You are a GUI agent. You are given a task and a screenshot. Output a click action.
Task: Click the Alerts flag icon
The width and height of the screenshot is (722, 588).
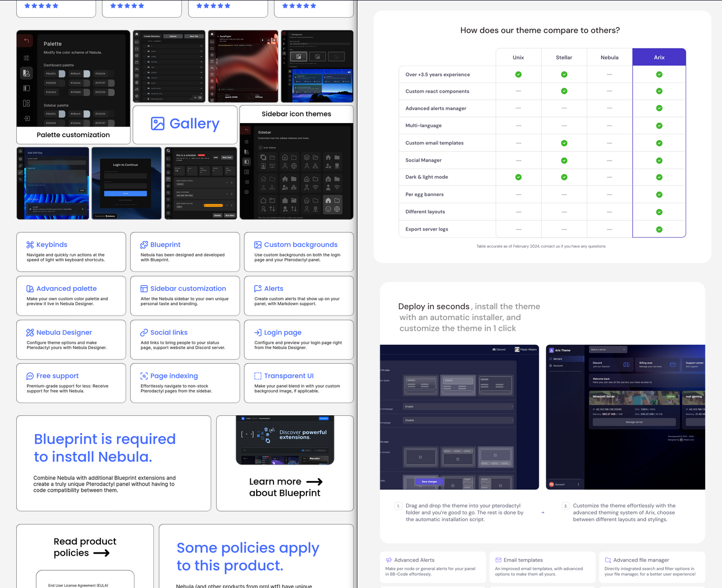(258, 289)
